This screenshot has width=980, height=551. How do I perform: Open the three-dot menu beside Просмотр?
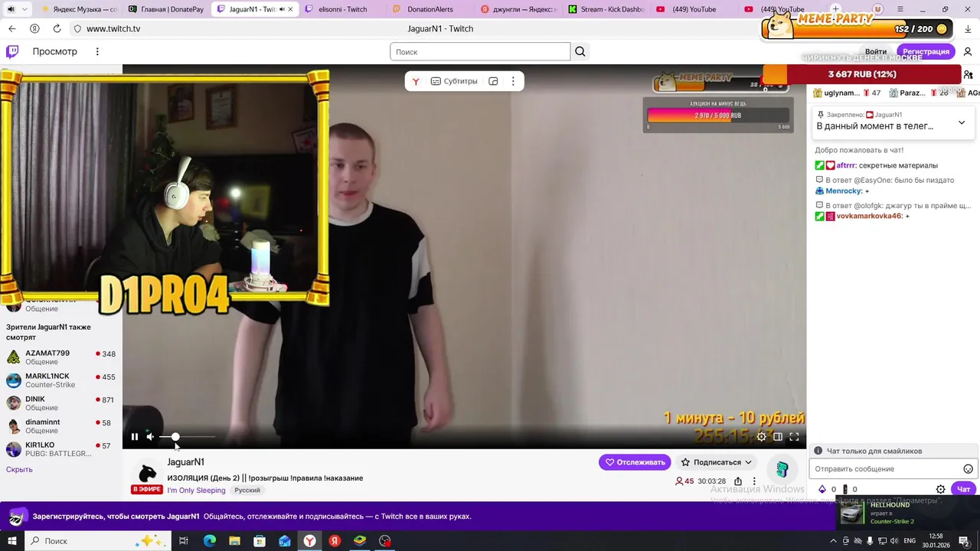click(x=97, y=51)
